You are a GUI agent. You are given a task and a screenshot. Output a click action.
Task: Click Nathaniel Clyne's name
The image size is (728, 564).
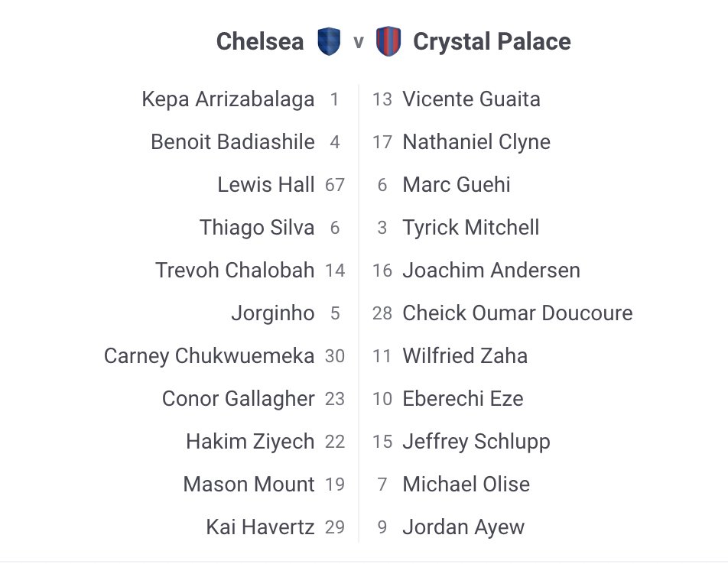pyautogui.click(x=476, y=142)
